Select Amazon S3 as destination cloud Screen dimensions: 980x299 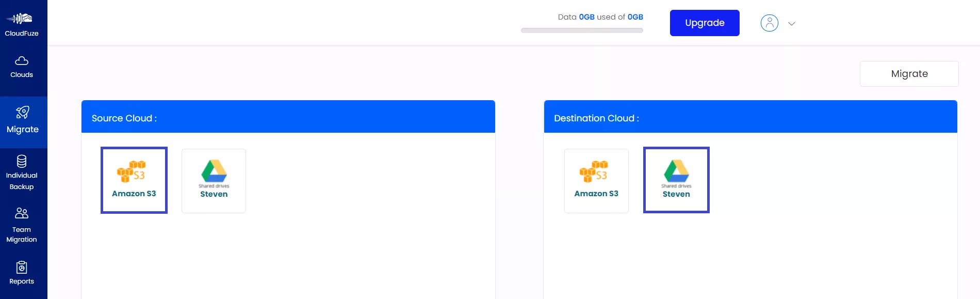tap(596, 181)
